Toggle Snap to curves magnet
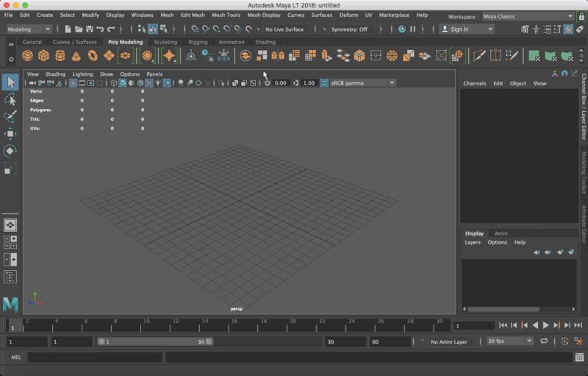The width and height of the screenshot is (588, 376). 206,29
